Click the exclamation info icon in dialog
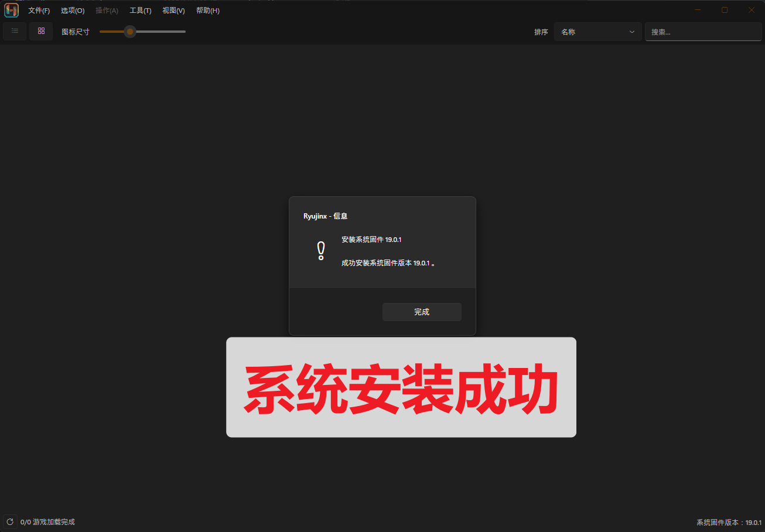This screenshot has height=532, width=765. (x=321, y=251)
